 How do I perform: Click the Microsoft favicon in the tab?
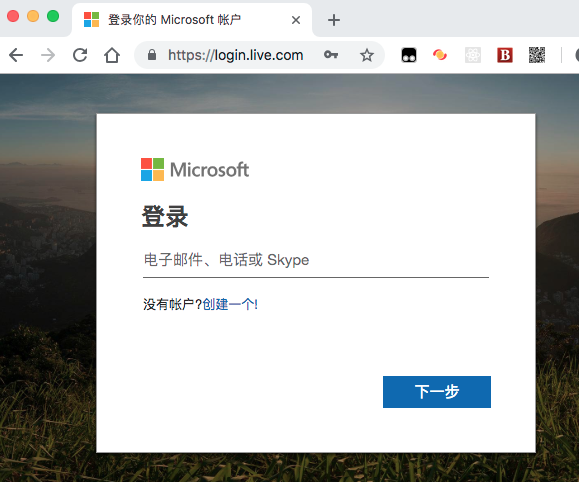tap(92, 20)
